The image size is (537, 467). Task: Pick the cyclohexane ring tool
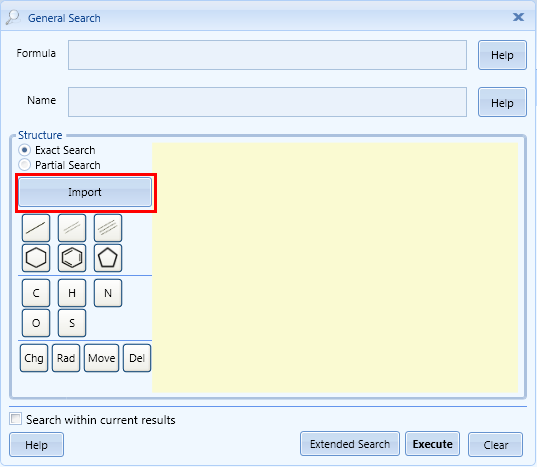[36, 258]
